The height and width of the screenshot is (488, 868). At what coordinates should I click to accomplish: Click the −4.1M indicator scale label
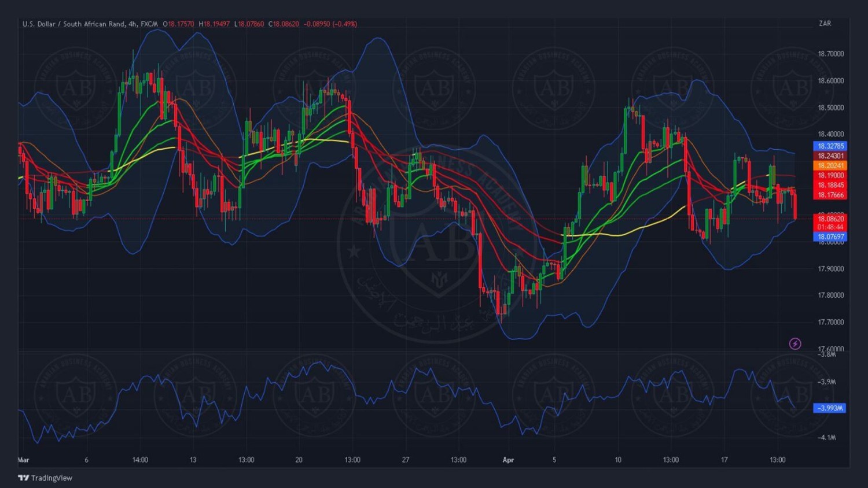click(827, 438)
